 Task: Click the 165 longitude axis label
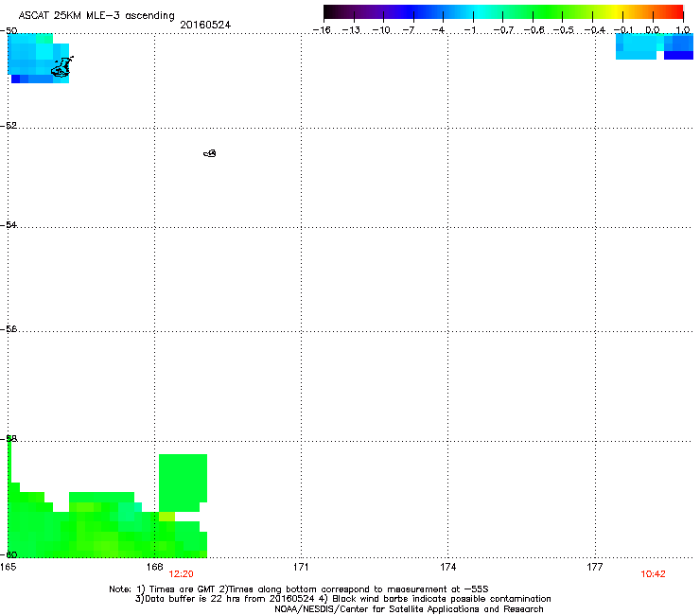(x=8, y=567)
